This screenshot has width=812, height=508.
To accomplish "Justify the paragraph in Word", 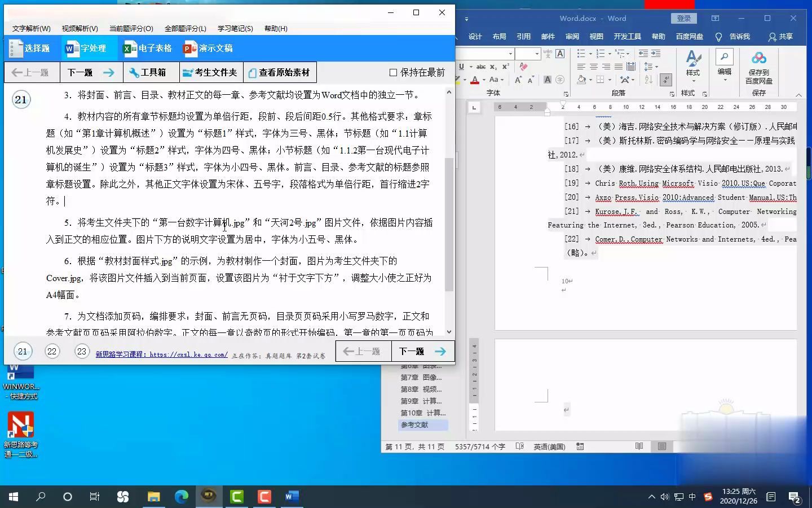I will coord(619,67).
